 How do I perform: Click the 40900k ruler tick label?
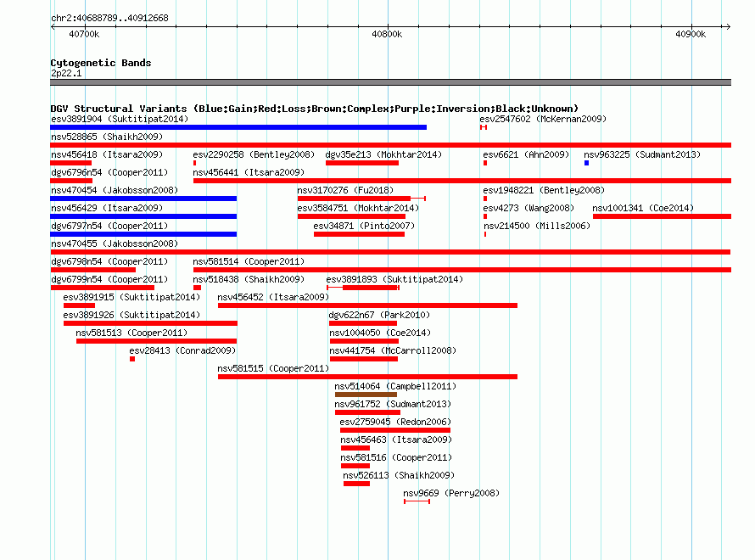tap(691, 34)
